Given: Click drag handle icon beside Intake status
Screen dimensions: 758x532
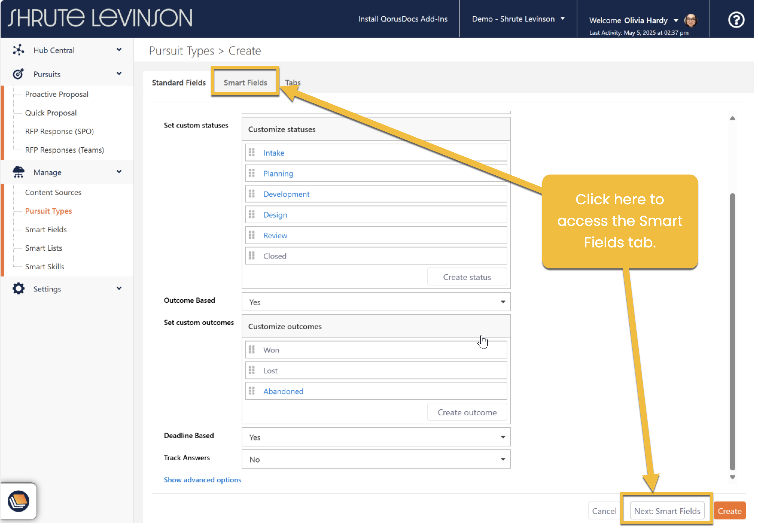Looking at the screenshot, I should click(252, 153).
